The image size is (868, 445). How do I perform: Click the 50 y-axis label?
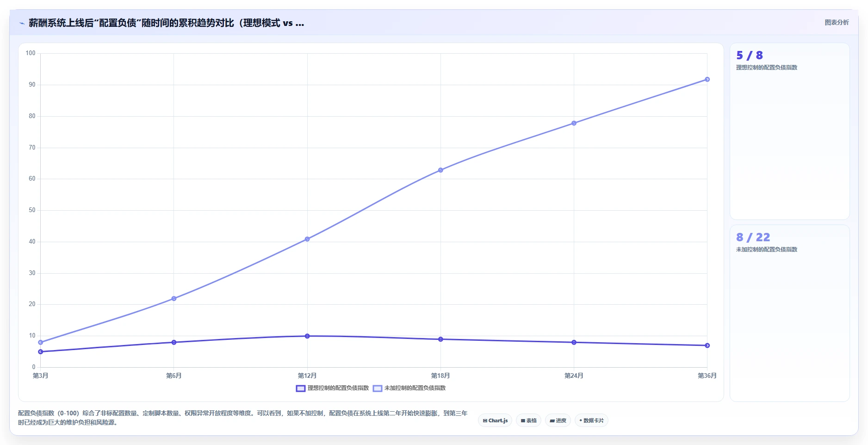(x=32, y=210)
